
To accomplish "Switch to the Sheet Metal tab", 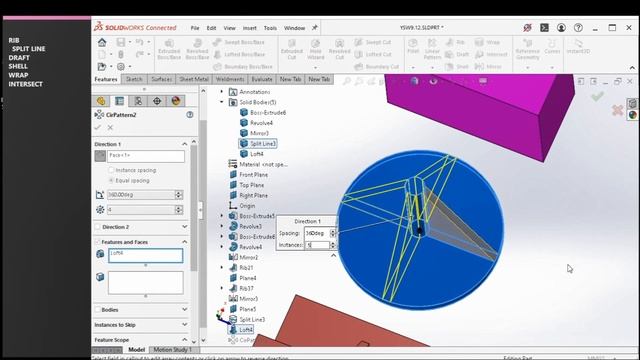I will coord(194,79).
